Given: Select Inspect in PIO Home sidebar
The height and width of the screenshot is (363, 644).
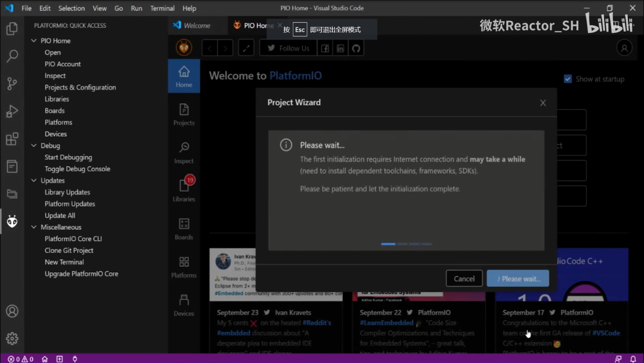Looking at the screenshot, I should point(184,152).
